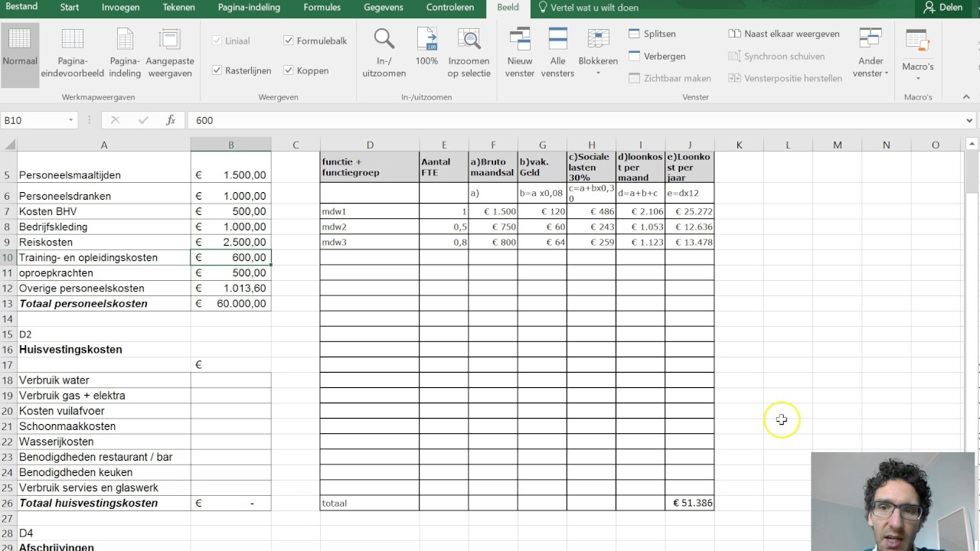Select cell 'Schoonmaakkosten'
Viewport: 980px width, 551px height.
[x=104, y=426]
